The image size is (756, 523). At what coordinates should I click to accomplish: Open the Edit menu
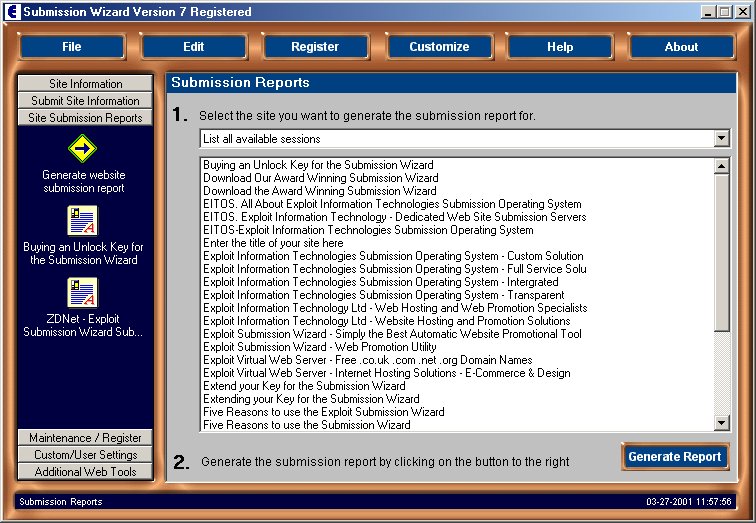pos(193,47)
